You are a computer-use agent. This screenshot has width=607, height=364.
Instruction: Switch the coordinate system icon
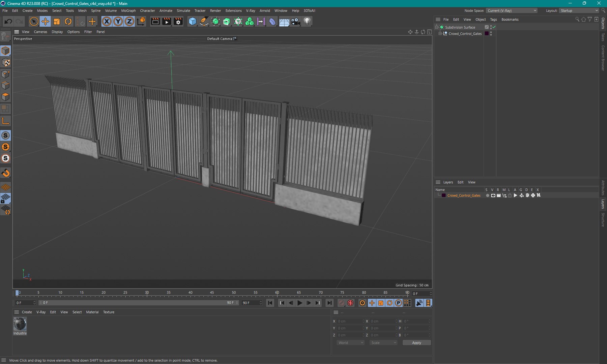pos(142,22)
